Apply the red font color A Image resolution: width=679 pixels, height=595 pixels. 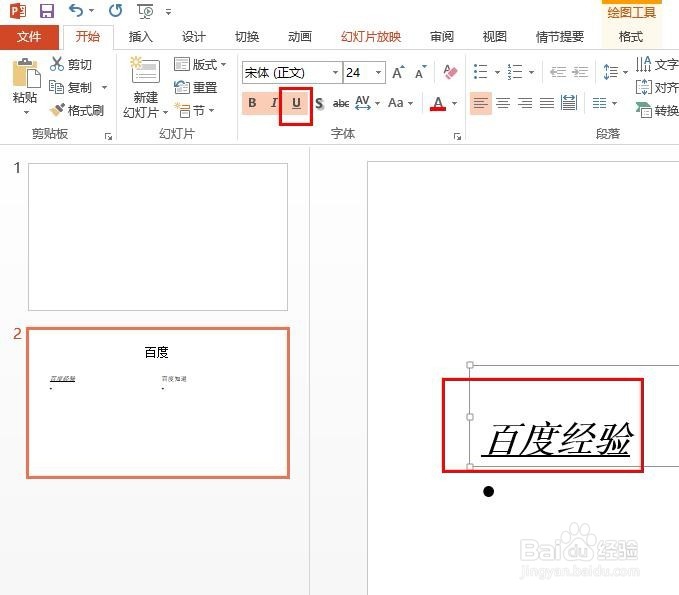438,103
